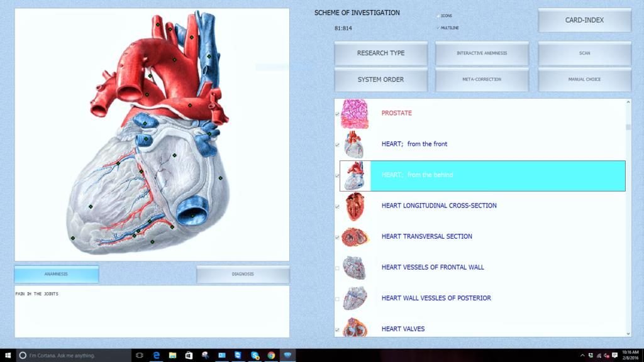The height and width of the screenshot is (362, 644).
Task: Uncheck the PROSTATE checkbox
Action: coord(337,114)
